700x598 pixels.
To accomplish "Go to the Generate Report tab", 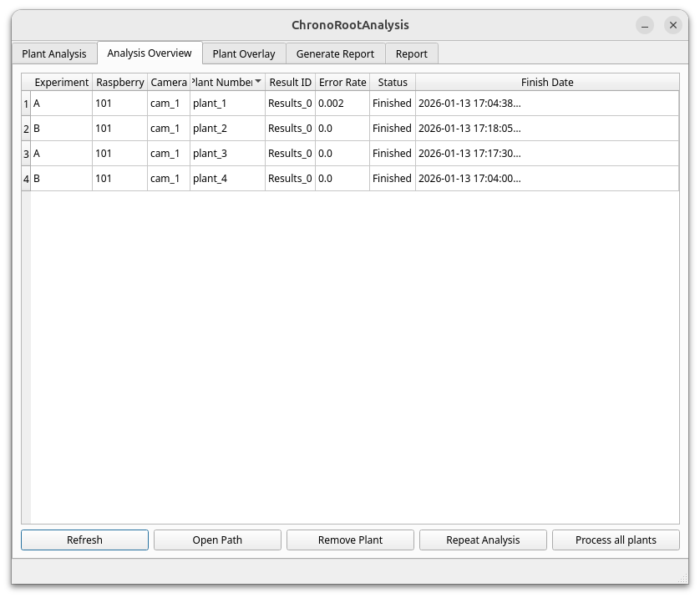I will [335, 53].
